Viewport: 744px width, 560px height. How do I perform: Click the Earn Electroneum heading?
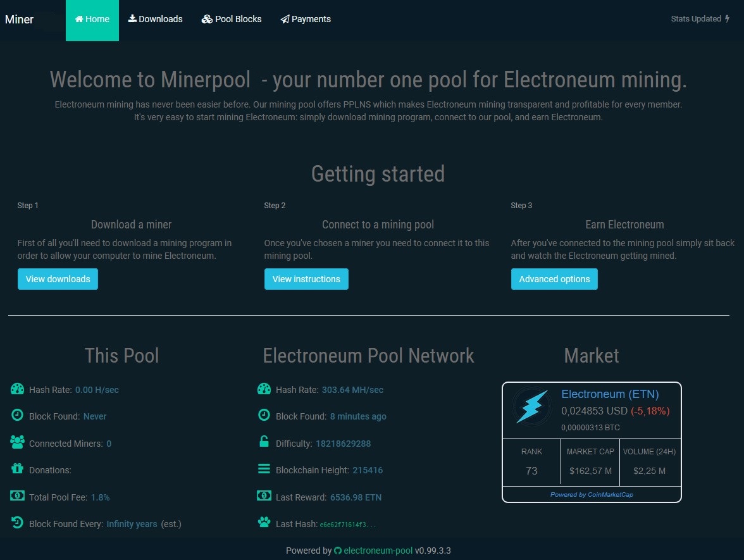tap(624, 225)
